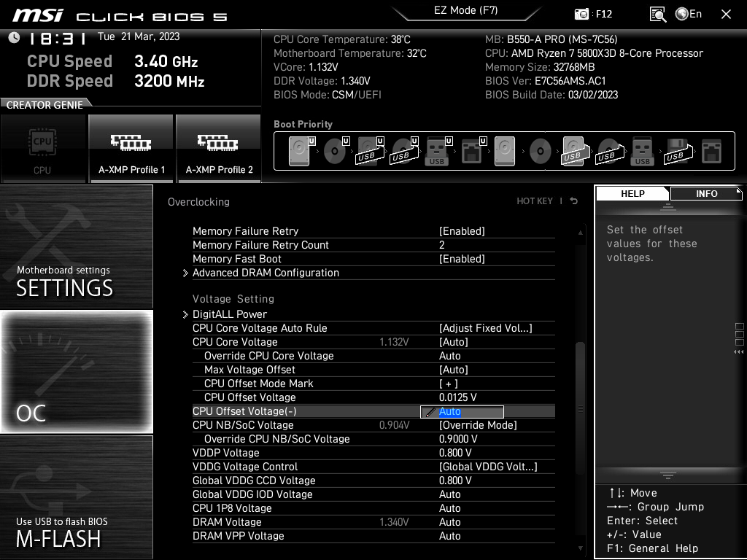The height and width of the screenshot is (560, 747).
Task: Select the legacy network boot icon
Action: 711,152
